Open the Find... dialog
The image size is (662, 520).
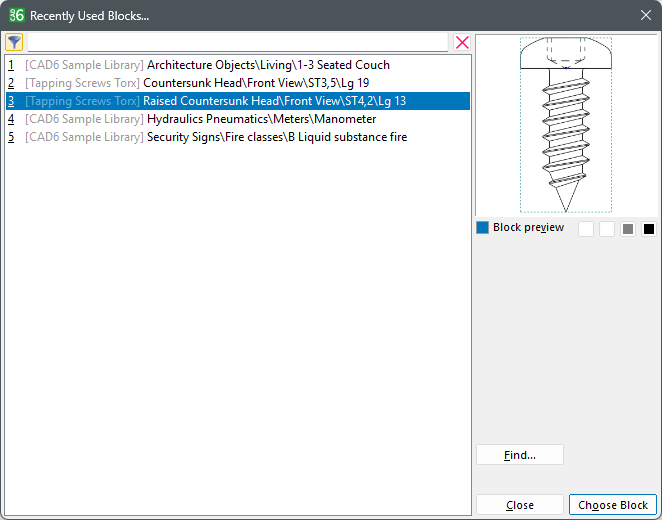point(520,455)
